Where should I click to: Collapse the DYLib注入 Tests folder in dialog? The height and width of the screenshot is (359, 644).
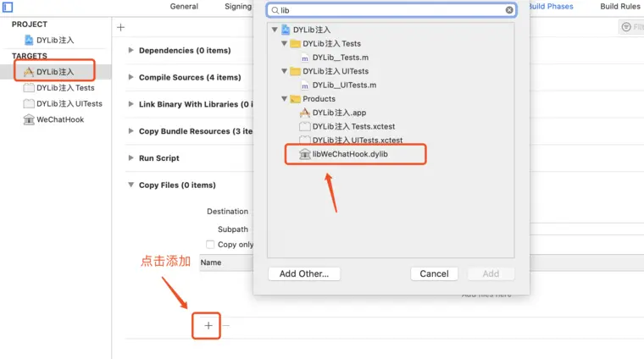tap(284, 43)
